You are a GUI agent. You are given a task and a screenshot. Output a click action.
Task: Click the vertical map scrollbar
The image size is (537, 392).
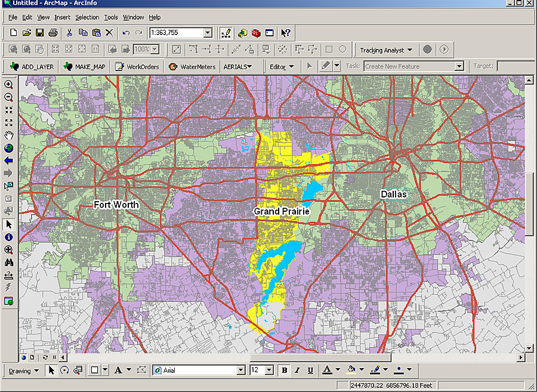[529, 205]
